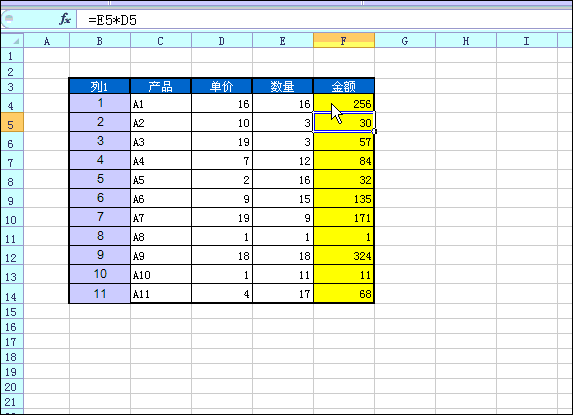
Task: Click the fill handle of cell F5
Action: tap(374, 132)
